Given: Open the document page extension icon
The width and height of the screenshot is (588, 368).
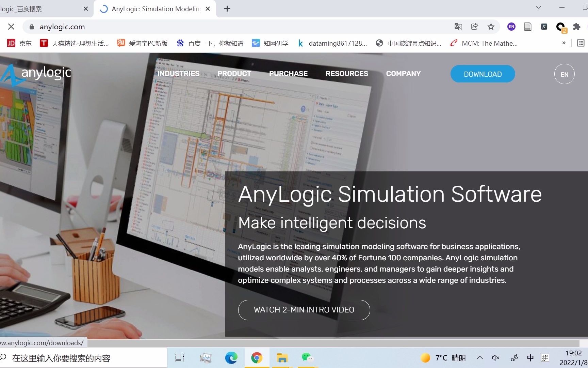Looking at the screenshot, I should [528, 27].
